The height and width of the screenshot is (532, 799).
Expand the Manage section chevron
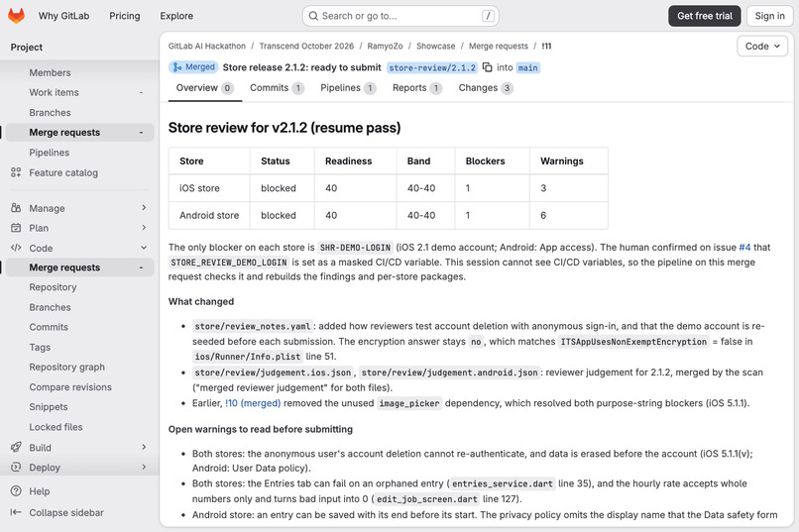[x=144, y=208]
